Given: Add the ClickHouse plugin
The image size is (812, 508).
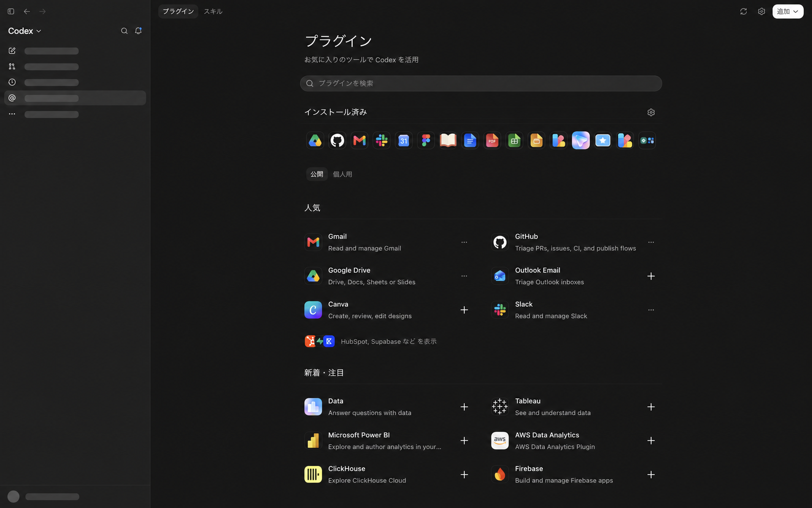Looking at the screenshot, I should coord(464,475).
